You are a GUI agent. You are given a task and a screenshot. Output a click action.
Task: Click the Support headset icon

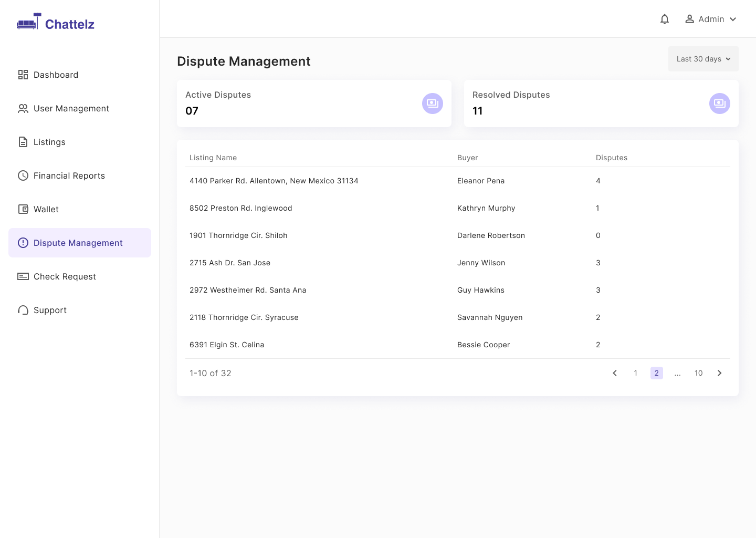[x=23, y=310]
